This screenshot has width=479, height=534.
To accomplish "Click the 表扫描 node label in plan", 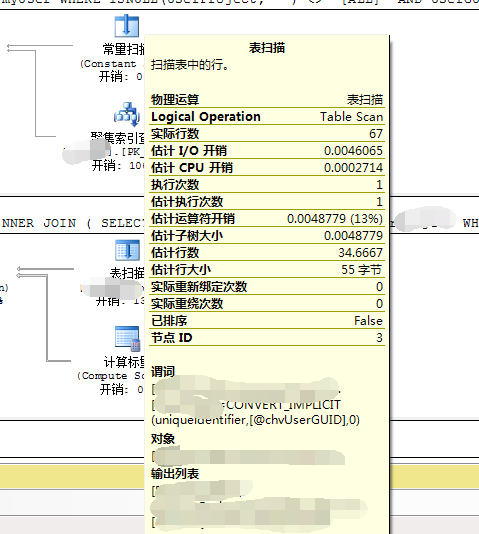I will pos(127,273).
